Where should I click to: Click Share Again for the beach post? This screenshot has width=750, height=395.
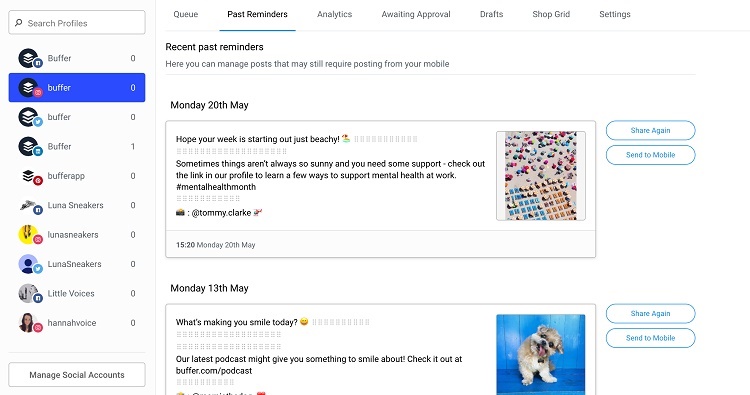click(x=651, y=131)
